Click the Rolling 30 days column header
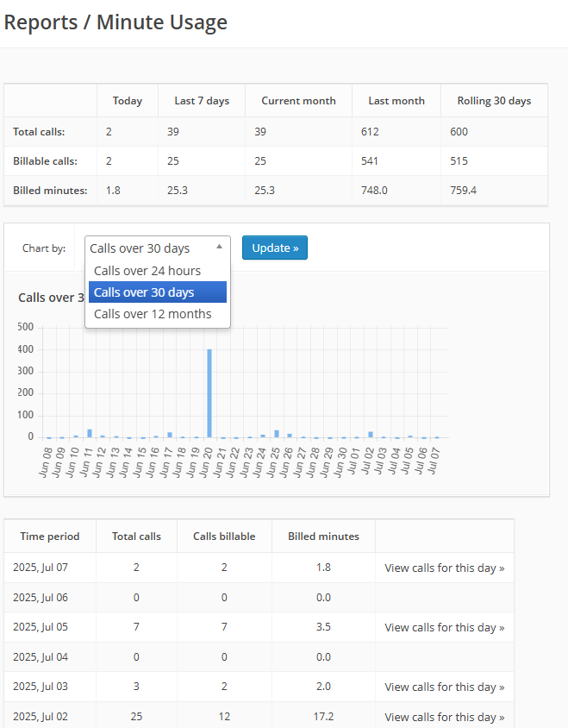The height and width of the screenshot is (728, 568). (494, 101)
